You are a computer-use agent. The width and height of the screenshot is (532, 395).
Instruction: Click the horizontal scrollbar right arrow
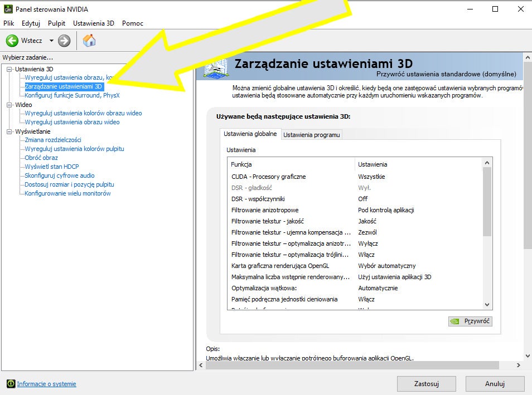[519, 365]
